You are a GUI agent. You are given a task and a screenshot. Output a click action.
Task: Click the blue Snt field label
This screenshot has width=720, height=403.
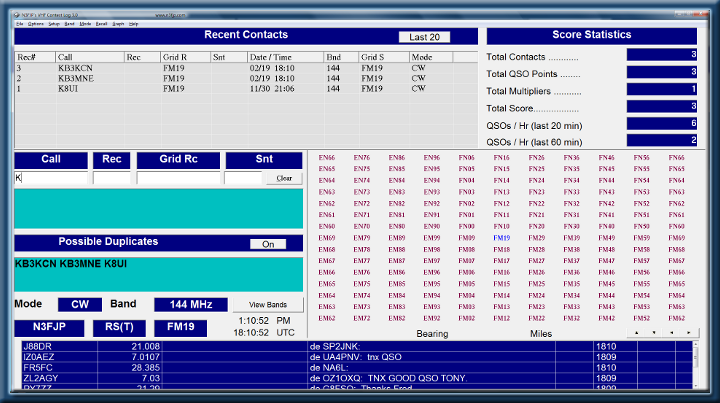264,160
